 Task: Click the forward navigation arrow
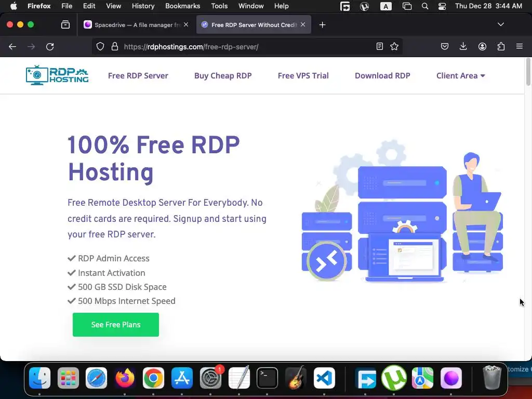coord(31,46)
